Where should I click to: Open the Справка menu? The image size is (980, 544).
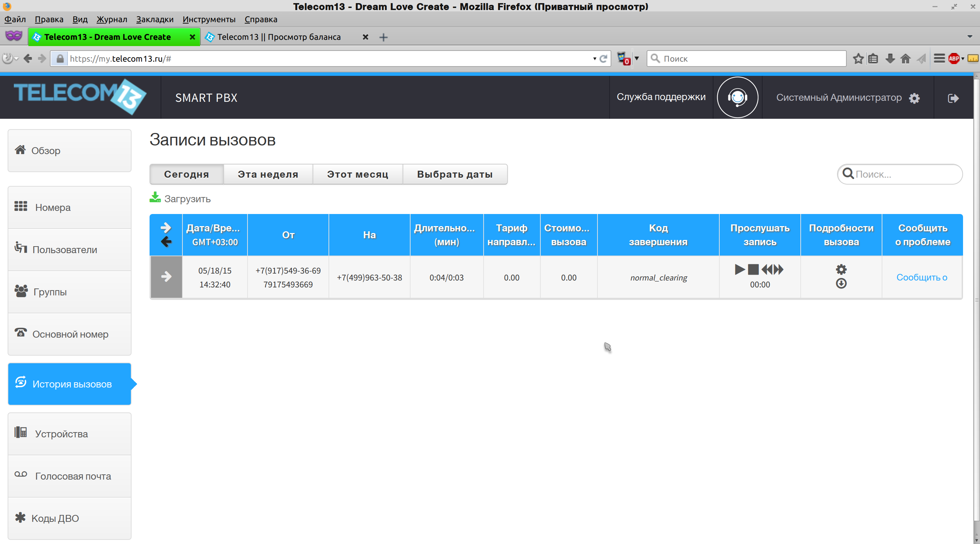[261, 19]
